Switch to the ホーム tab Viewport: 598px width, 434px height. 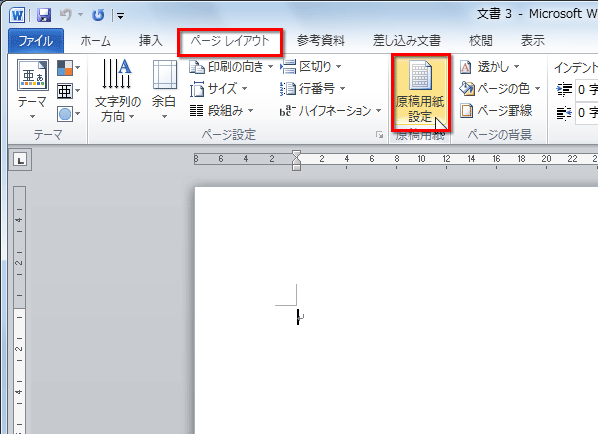coord(96,41)
